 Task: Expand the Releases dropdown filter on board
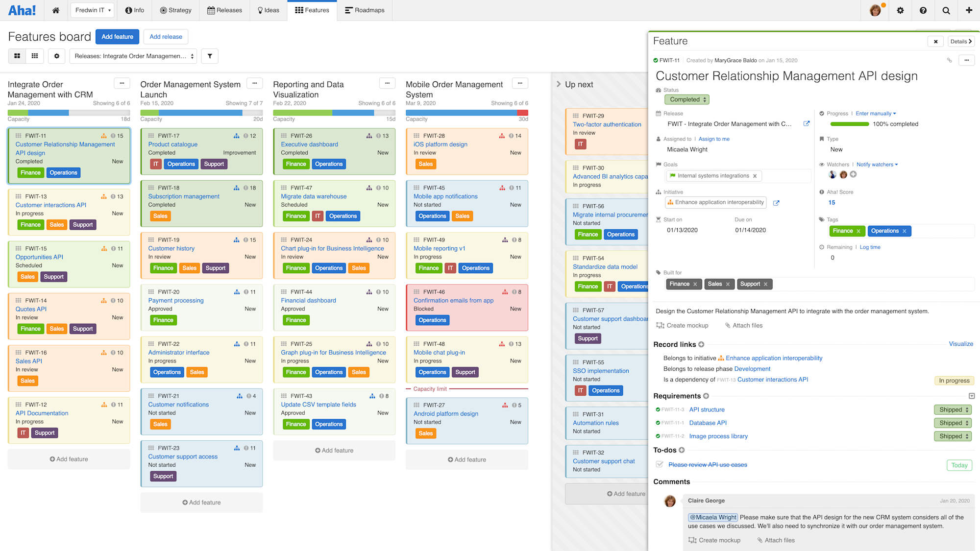point(134,56)
